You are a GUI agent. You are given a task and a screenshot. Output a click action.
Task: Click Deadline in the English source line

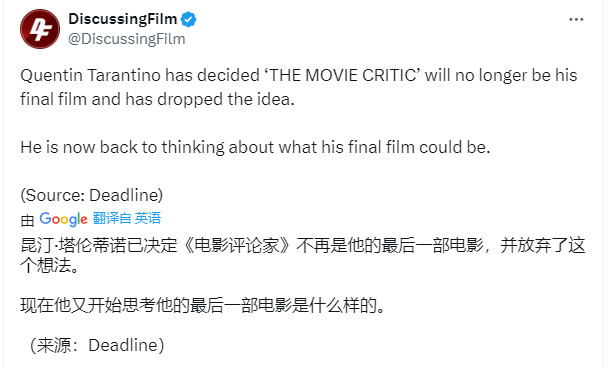point(124,195)
